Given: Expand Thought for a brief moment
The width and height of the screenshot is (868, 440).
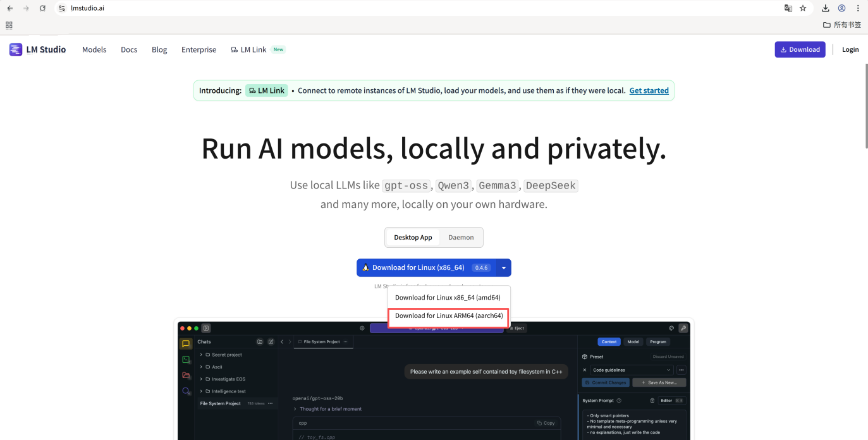Looking at the screenshot, I should click(327, 409).
